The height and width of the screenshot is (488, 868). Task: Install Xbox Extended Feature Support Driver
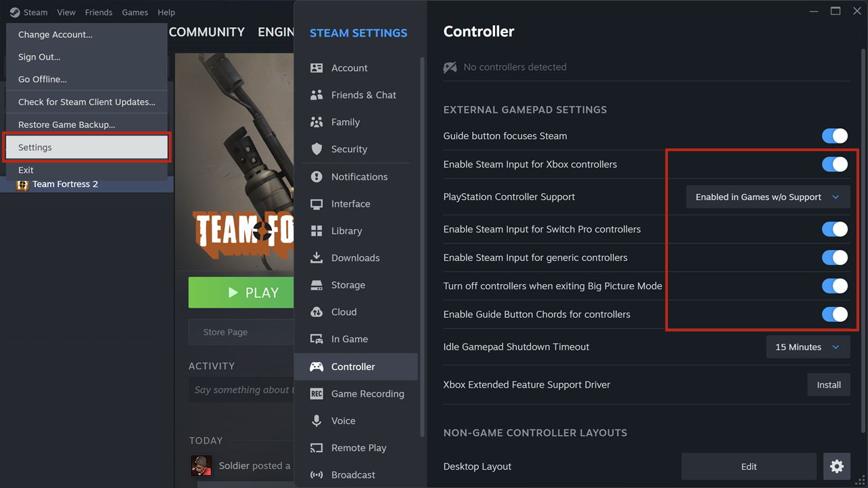coord(828,385)
